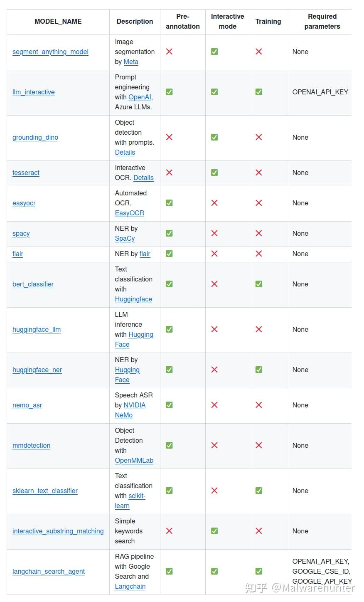Click the Required parameters column header
Image resolution: width=364 pixels, height=602 pixels.
(322, 22)
